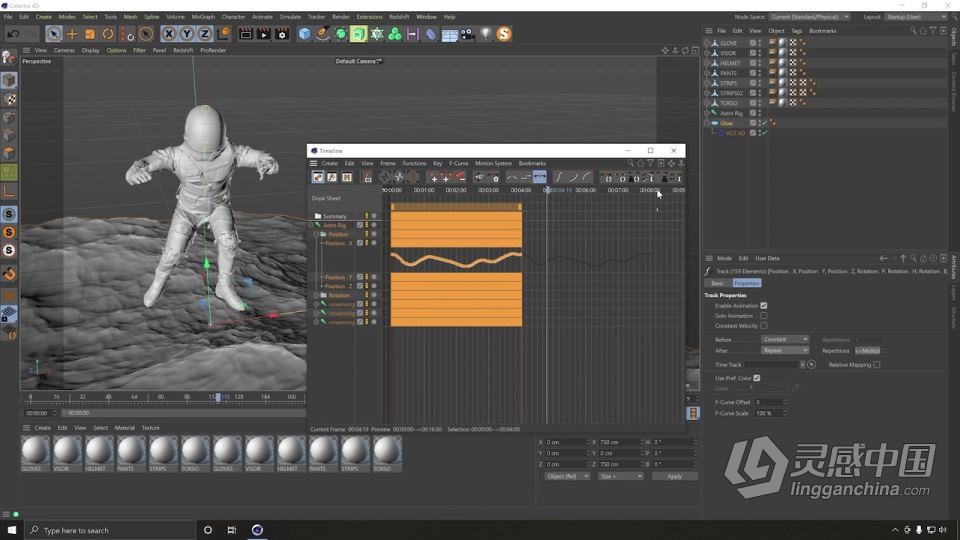The width and height of the screenshot is (960, 540).
Task: Add a Cube primitive object
Action: click(304, 34)
